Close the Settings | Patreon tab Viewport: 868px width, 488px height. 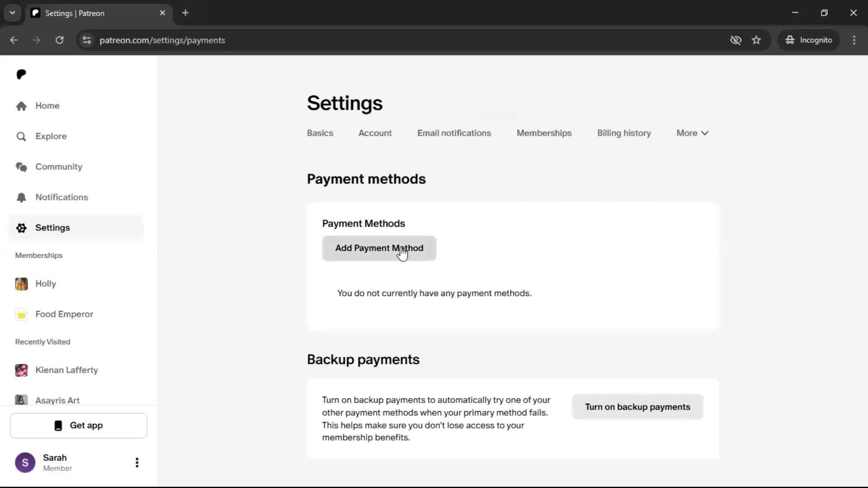(163, 13)
